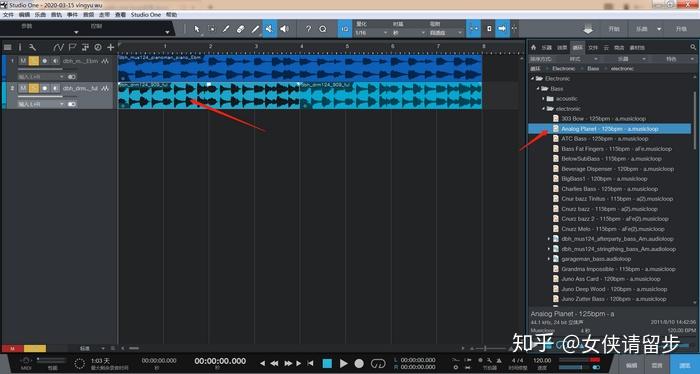The width and height of the screenshot is (700, 374).
Task: Open the 事件 menu
Action: pyautogui.click(x=72, y=15)
